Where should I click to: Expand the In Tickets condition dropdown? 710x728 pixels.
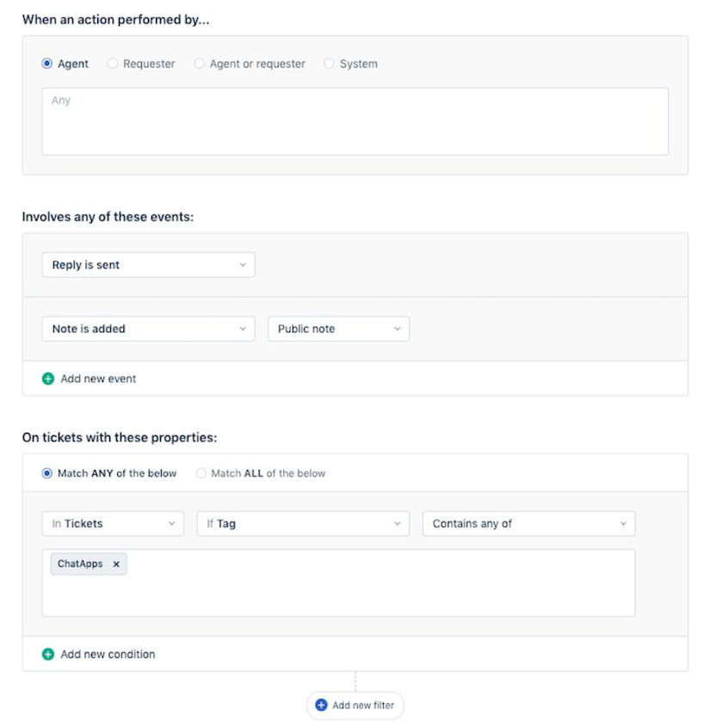tap(112, 523)
